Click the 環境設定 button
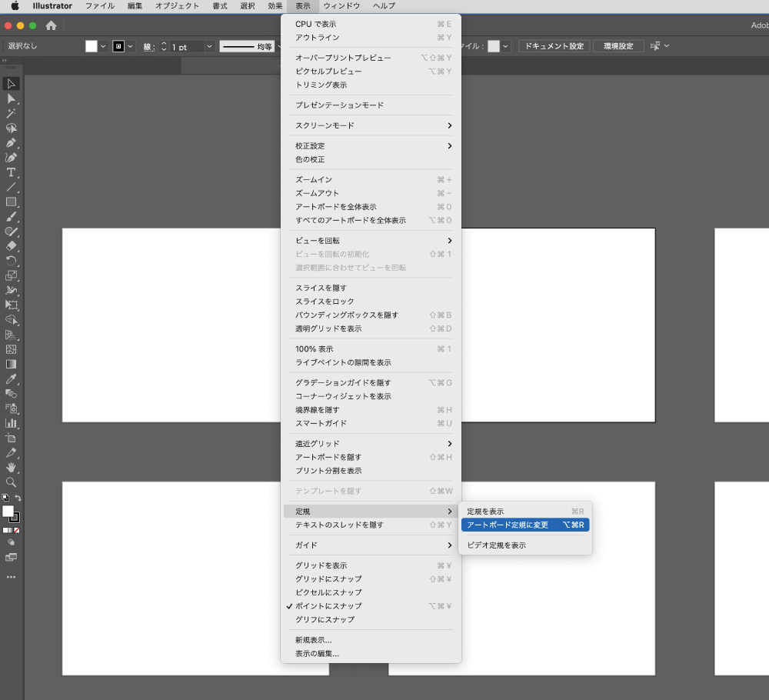Viewport: 769px width, 700px height. tap(619, 46)
